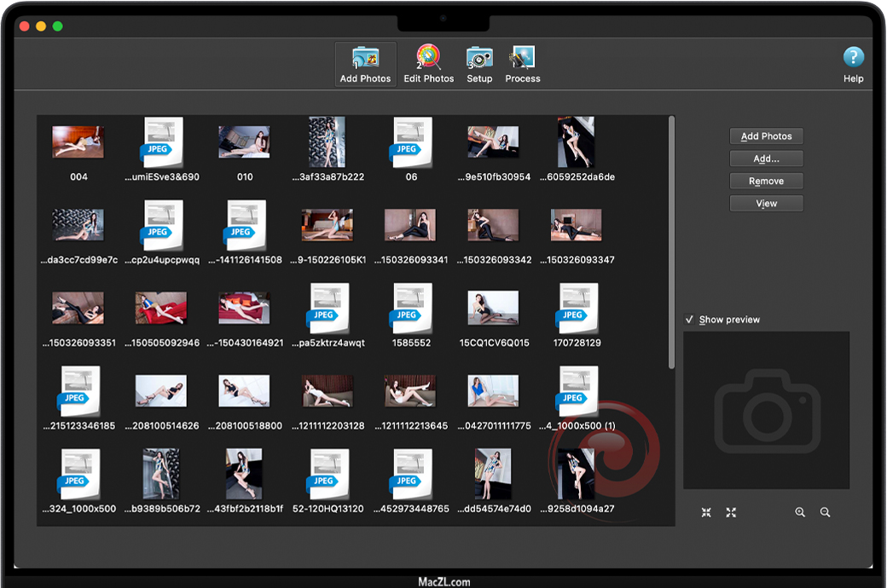Viewport: 887px width, 588px height.
Task: Click the zoom out magnifier under preview
Action: click(825, 512)
